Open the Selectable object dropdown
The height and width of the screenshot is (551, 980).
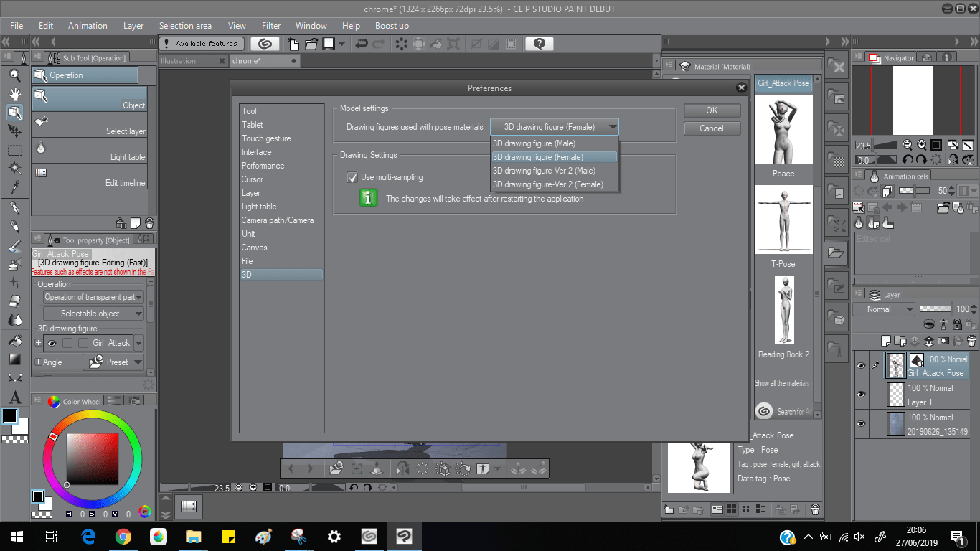click(93, 314)
